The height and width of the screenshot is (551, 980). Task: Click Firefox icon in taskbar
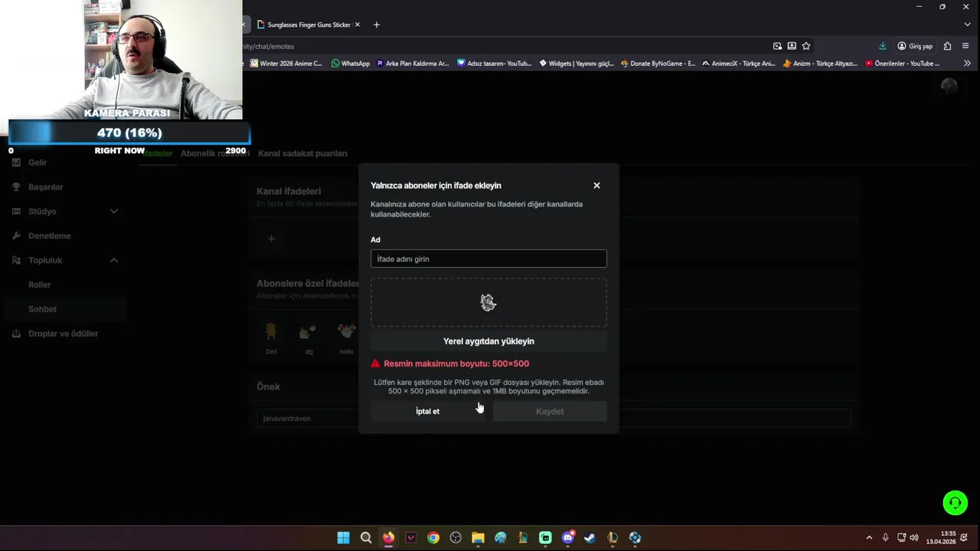point(388,538)
